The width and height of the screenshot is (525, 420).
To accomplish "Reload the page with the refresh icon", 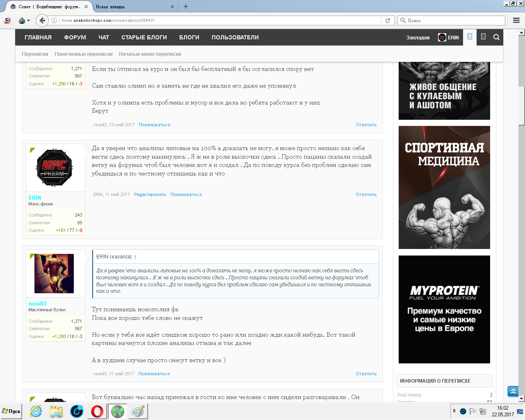I will 388,21.
